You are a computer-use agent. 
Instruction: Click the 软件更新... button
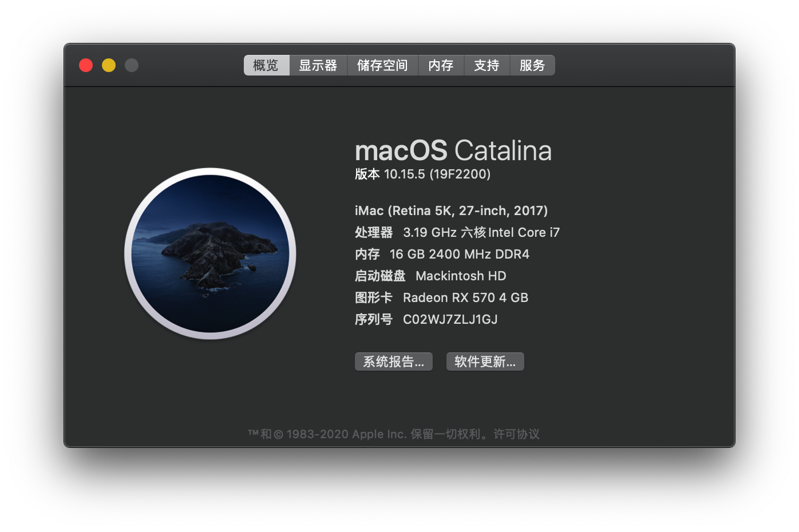[485, 362]
